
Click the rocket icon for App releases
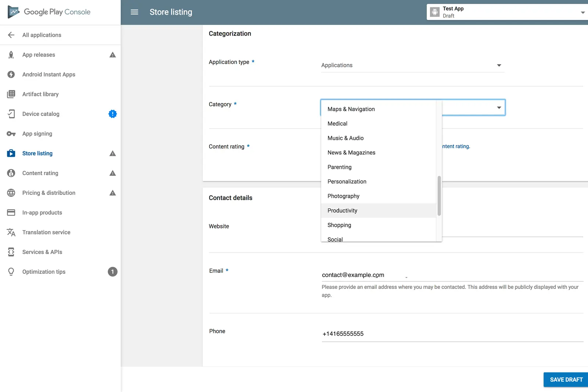11,55
